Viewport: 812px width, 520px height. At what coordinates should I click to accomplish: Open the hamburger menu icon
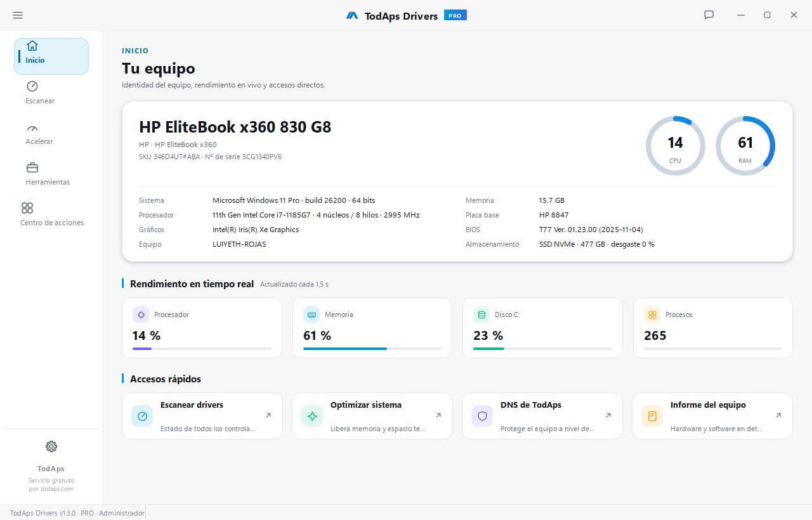(x=18, y=15)
